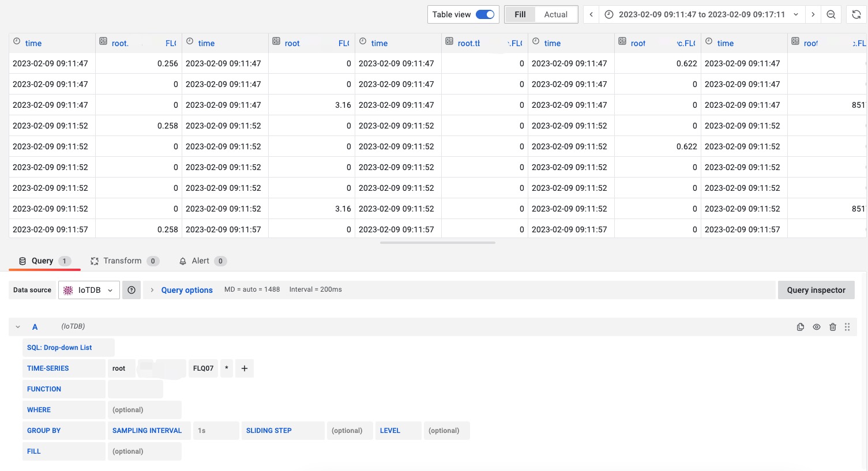Delete query A using the trash icon
Viewport: 868px width, 471px height.
point(833,326)
